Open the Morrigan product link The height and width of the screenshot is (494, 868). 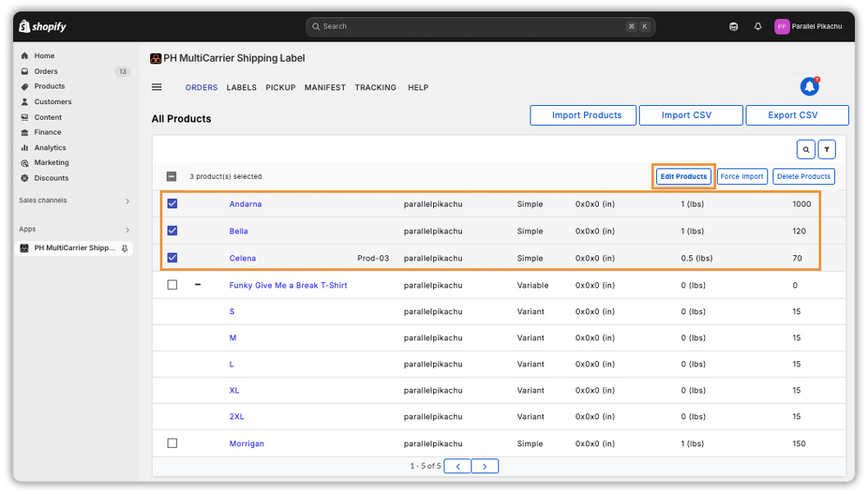click(247, 444)
